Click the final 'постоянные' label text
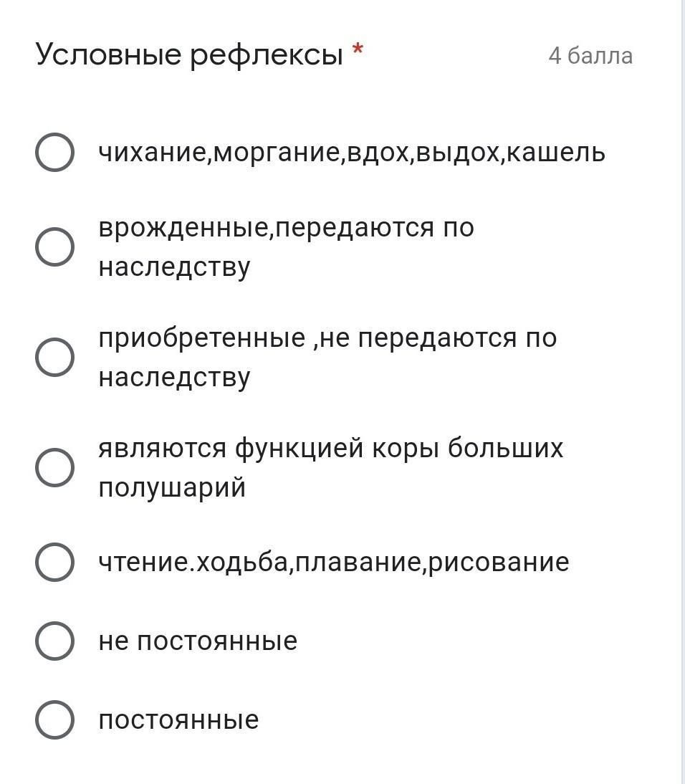The height and width of the screenshot is (784, 685). [x=178, y=720]
